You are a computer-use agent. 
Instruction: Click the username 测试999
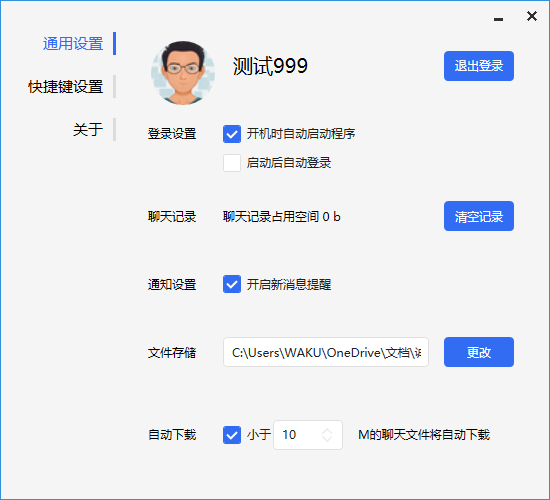pyautogui.click(x=270, y=66)
